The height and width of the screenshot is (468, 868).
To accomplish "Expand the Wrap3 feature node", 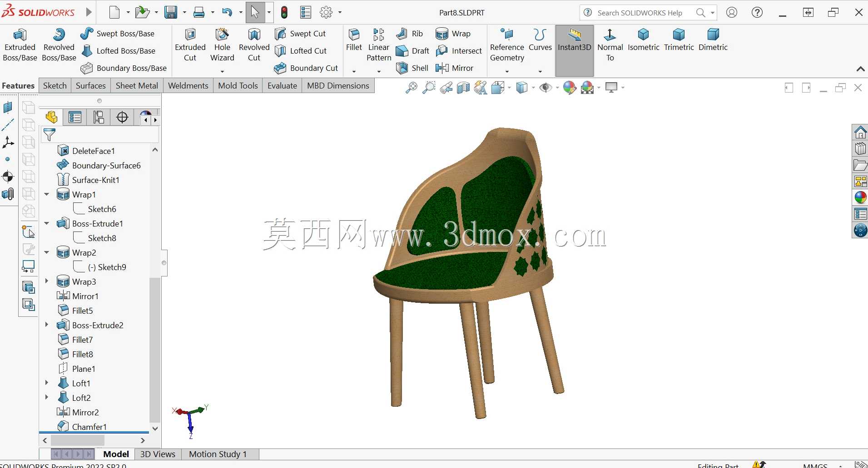I will point(47,281).
